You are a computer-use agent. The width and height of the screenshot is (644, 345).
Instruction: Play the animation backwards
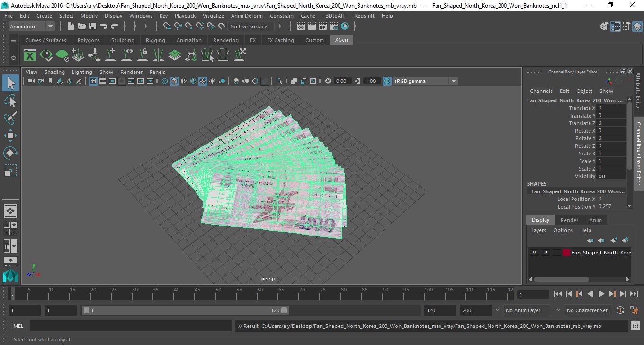click(x=590, y=294)
